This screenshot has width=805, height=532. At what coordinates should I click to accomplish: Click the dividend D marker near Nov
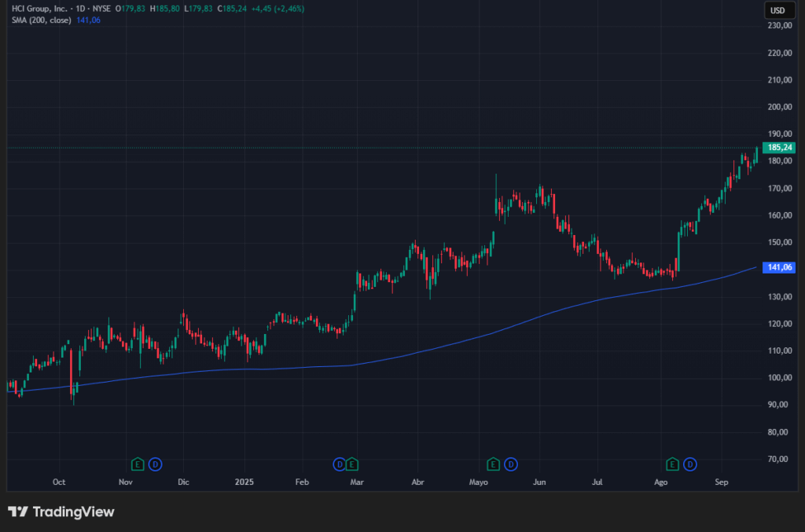tap(155, 464)
